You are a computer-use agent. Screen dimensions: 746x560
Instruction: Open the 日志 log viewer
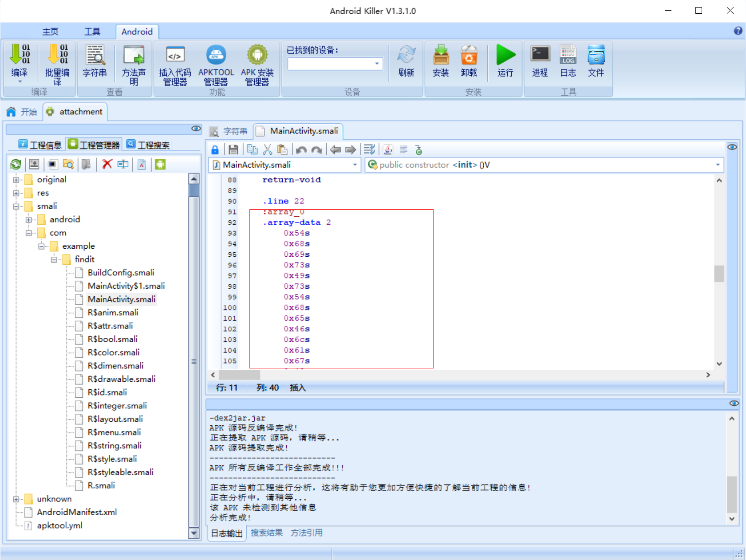(x=568, y=60)
